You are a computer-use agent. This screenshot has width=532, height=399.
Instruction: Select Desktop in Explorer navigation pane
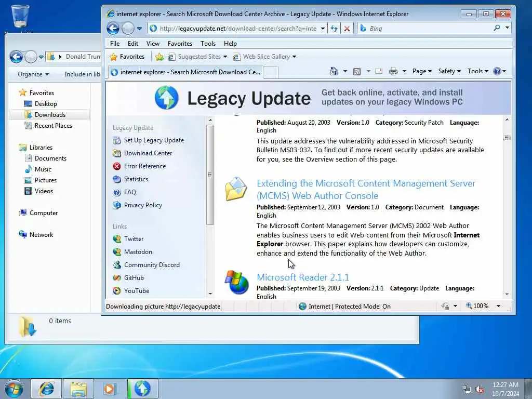[45, 104]
